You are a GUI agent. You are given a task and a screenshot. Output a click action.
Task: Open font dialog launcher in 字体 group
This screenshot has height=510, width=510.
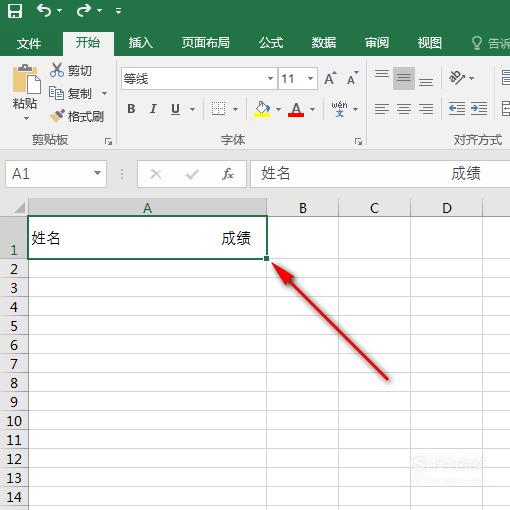point(358,142)
